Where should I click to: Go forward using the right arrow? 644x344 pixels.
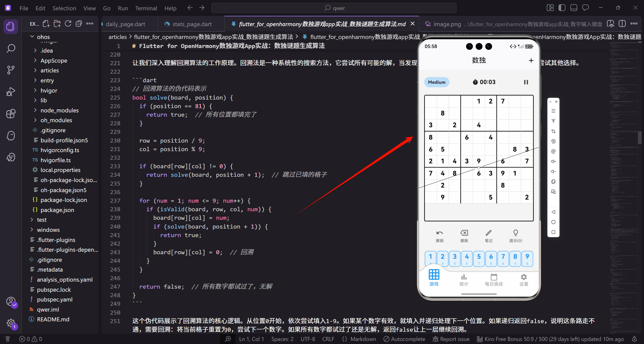point(202,8)
